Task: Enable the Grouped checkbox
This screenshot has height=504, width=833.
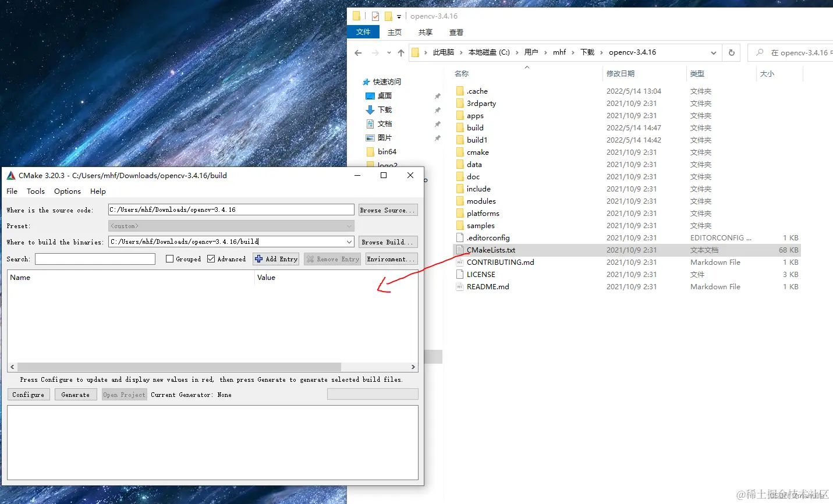Action: pyautogui.click(x=170, y=259)
